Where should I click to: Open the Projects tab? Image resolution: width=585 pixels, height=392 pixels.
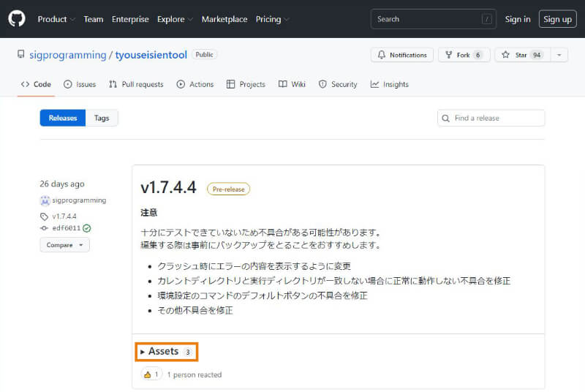click(x=246, y=84)
